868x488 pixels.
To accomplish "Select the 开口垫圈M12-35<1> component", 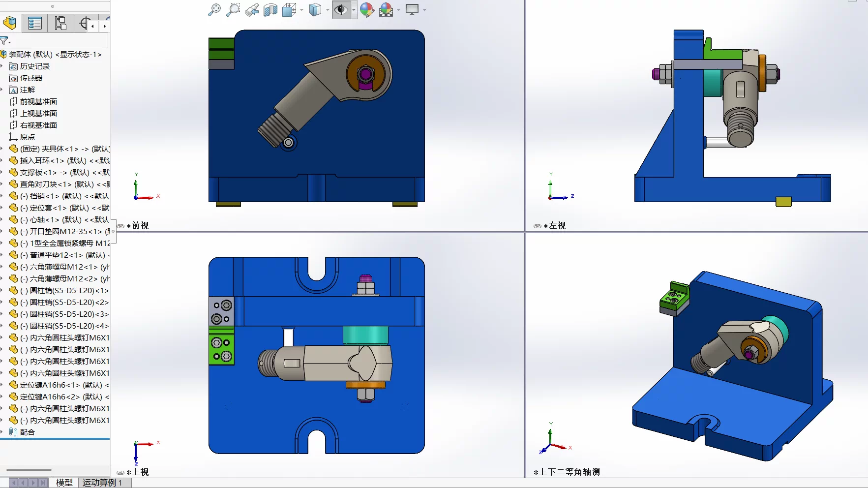I will pyautogui.click(x=60, y=231).
